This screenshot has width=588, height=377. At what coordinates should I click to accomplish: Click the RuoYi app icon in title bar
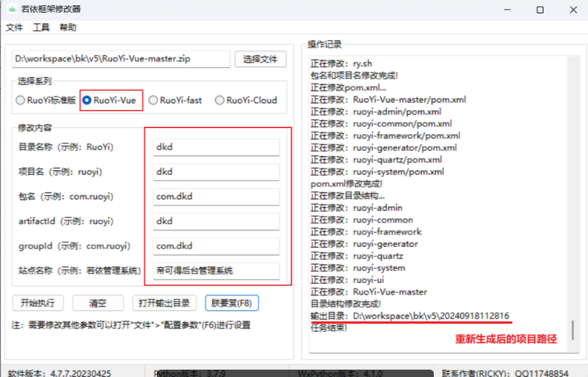11,9
